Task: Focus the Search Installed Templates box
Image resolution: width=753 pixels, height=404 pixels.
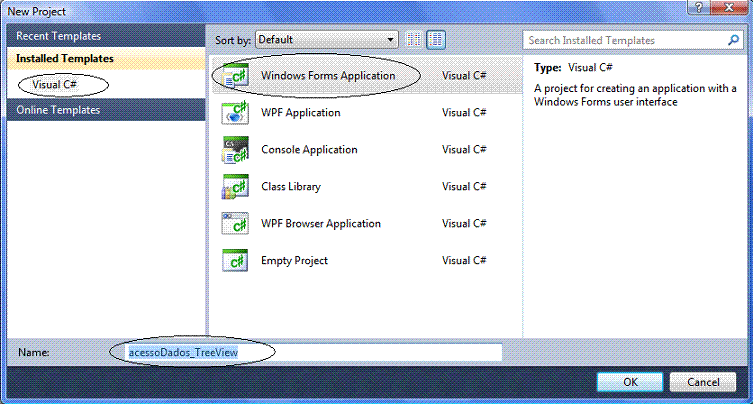Action: [625, 40]
